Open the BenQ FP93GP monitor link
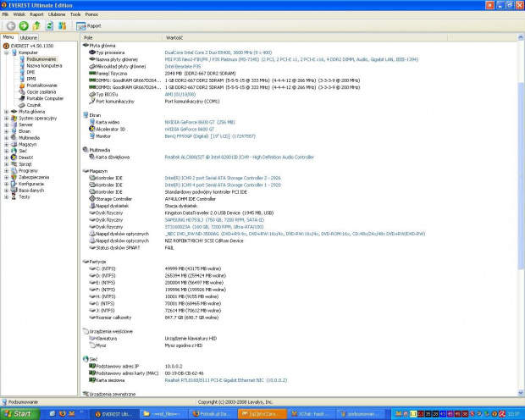 pyautogui.click(x=210, y=136)
